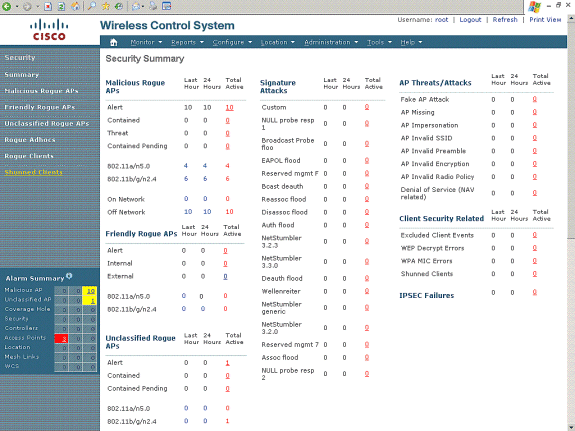Open the Administration menu
Screen dimensions: 575x431
click(327, 42)
